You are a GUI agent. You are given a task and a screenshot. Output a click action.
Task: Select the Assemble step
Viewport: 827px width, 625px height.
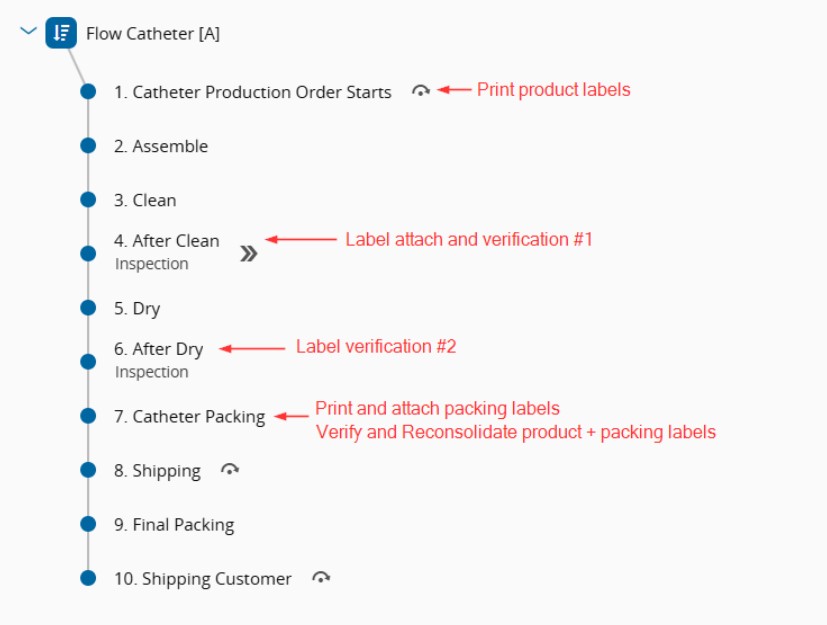pos(160,146)
